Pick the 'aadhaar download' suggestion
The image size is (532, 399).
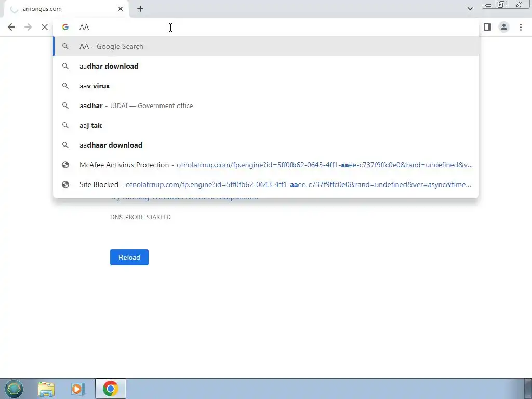(266, 145)
